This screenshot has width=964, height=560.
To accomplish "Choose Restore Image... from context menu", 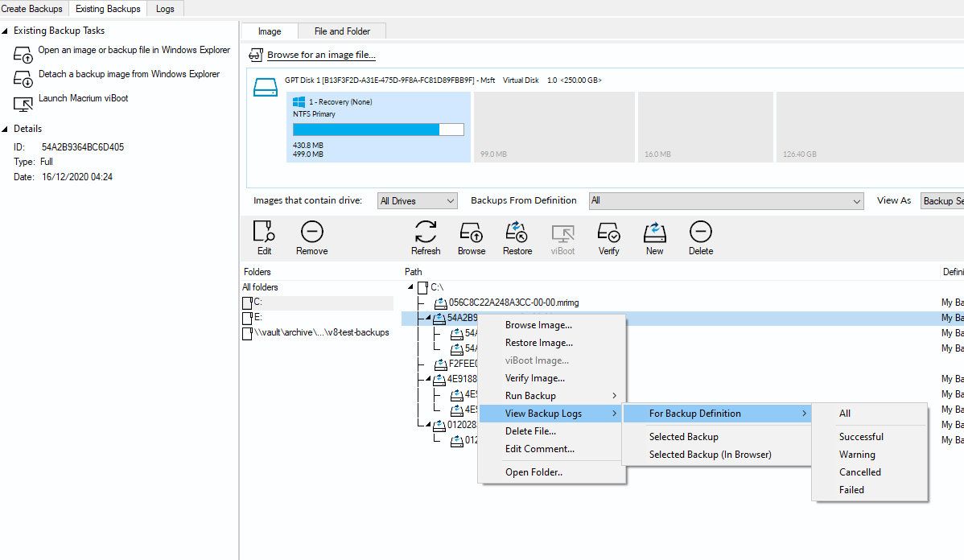I will coord(552,343).
